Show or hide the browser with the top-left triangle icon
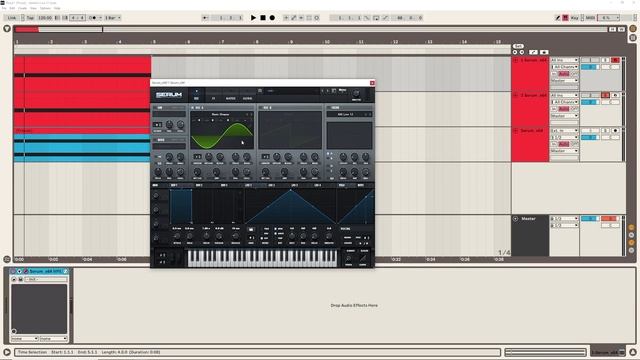 7,29
